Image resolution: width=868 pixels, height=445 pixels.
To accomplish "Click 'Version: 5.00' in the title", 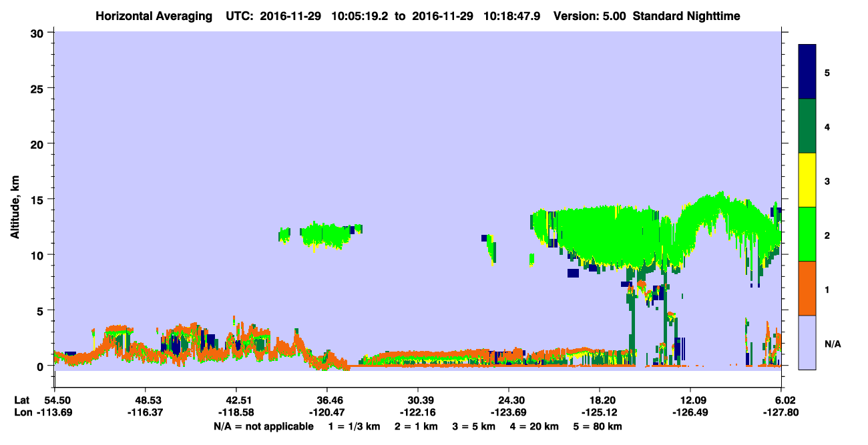I will click(x=588, y=15).
